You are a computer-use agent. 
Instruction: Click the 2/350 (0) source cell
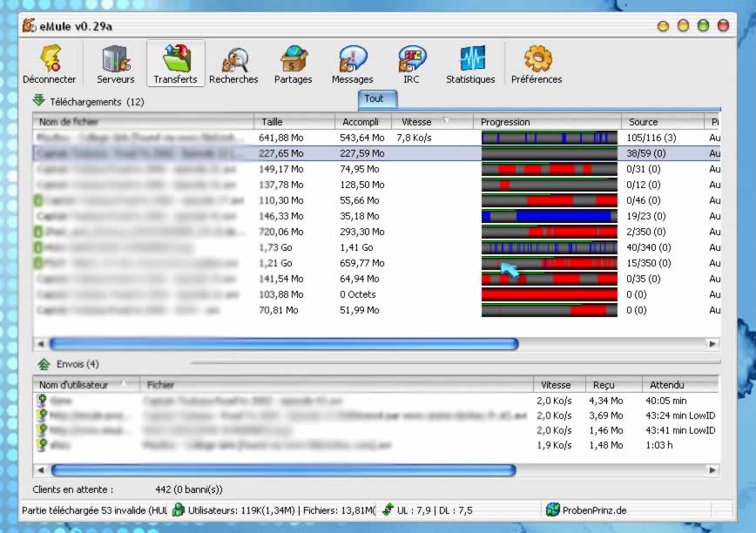click(646, 232)
